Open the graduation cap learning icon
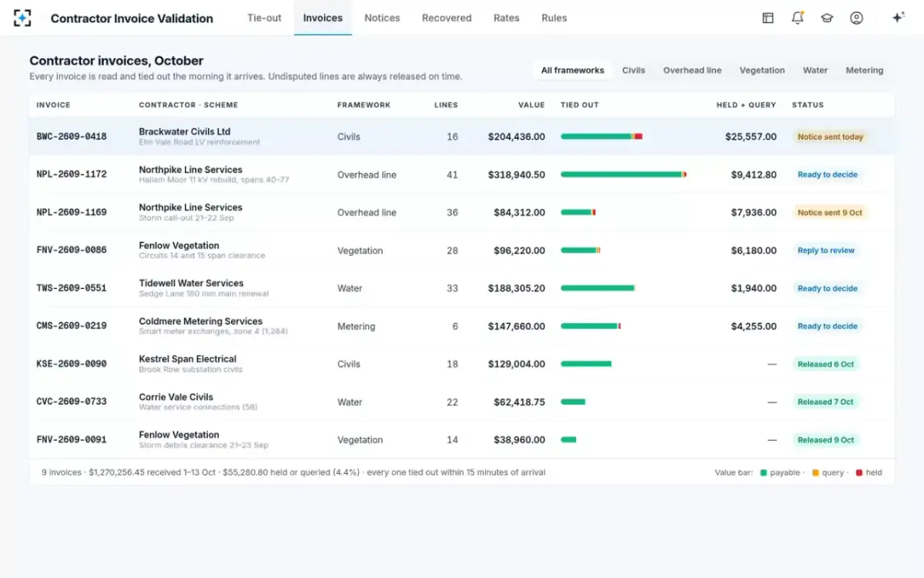The image size is (924, 578). (x=827, y=18)
